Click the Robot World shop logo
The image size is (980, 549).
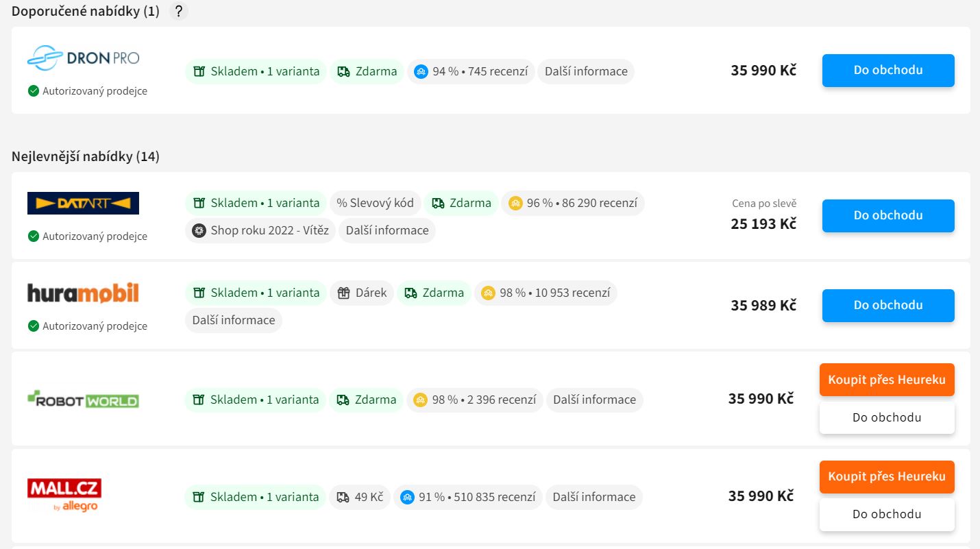click(83, 399)
